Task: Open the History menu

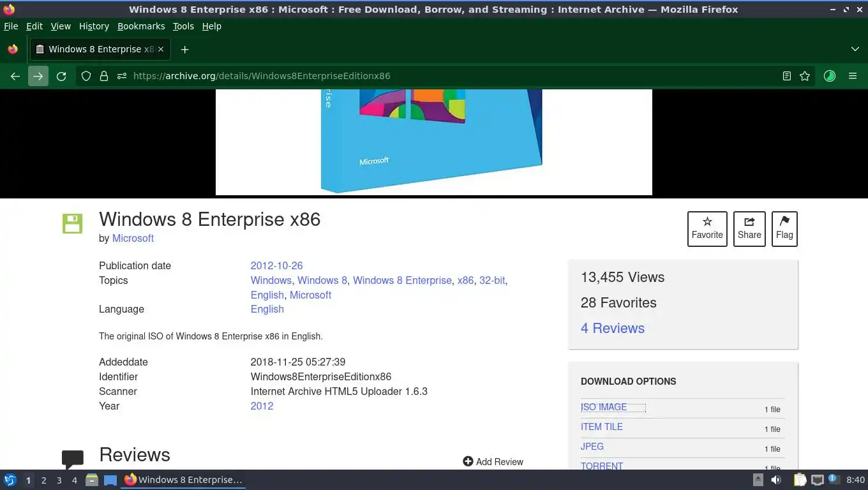Action: [x=94, y=26]
